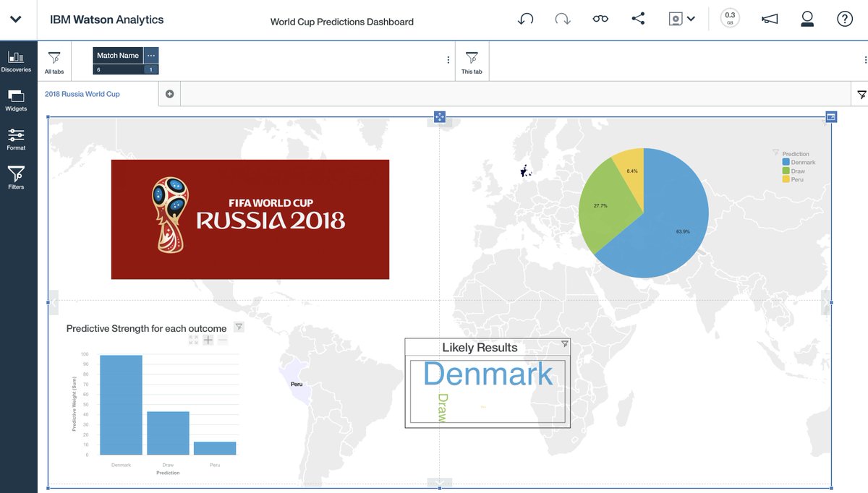This screenshot has height=493, width=868.
Task: Open the Discoveries sidebar panel
Action: click(x=16, y=61)
